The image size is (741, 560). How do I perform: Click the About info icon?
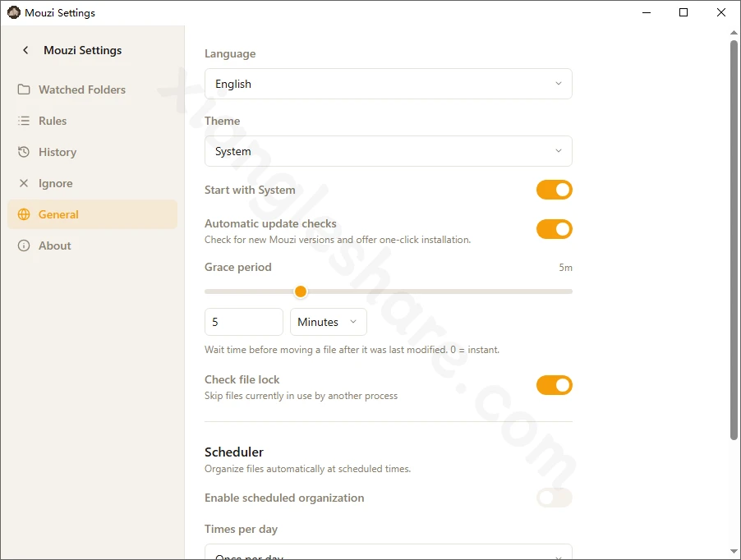tap(24, 246)
